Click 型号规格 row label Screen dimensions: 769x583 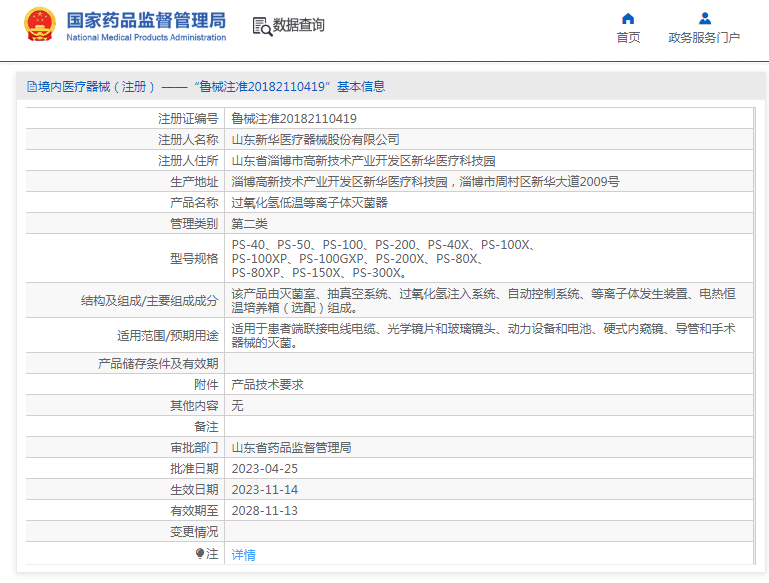[x=194, y=259]
